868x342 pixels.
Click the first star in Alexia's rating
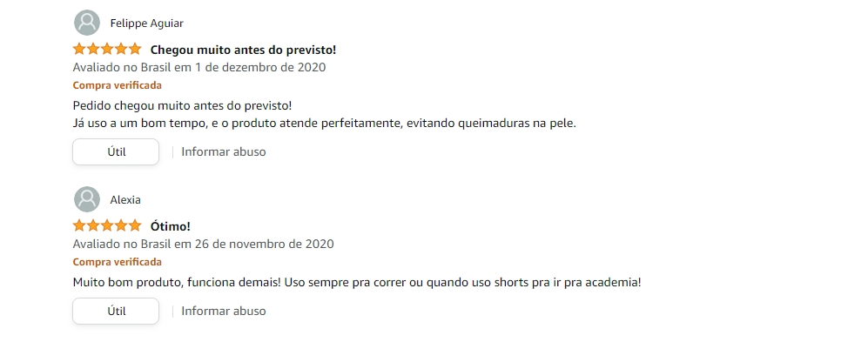pyautogui.click(x=79, y=225)
